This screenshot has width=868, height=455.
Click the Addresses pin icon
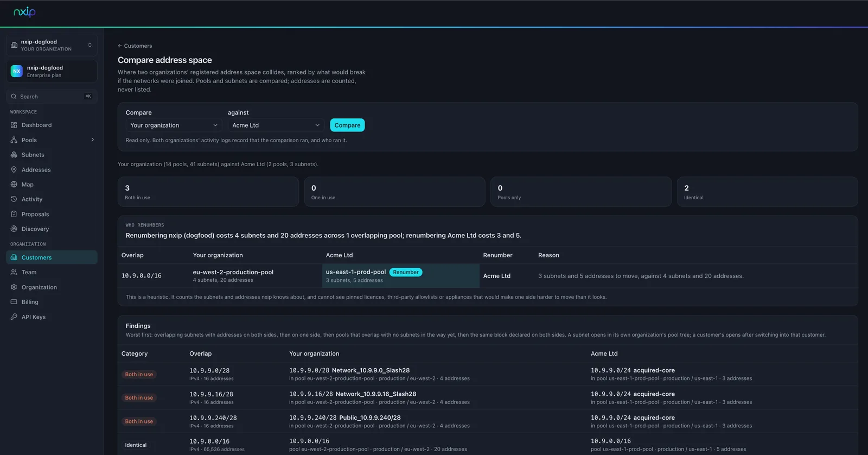(x=14, y=169)
